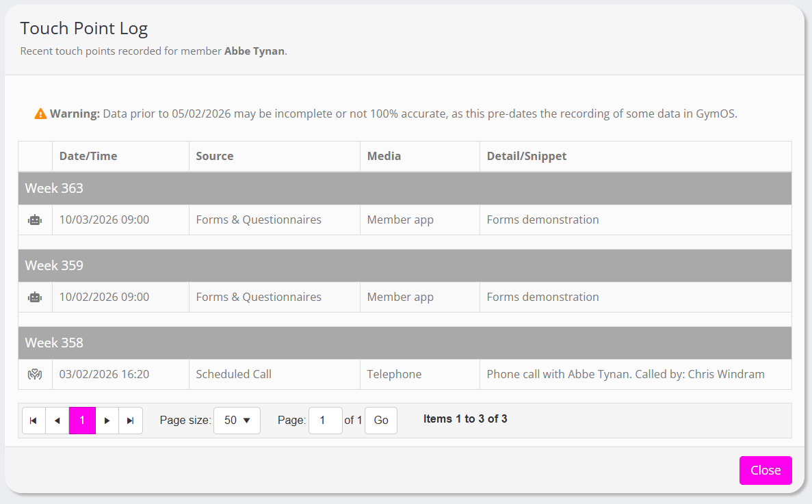Click robot icon in Week 359 row
Viewport: 812px width, 504px height.
point(35,297)
